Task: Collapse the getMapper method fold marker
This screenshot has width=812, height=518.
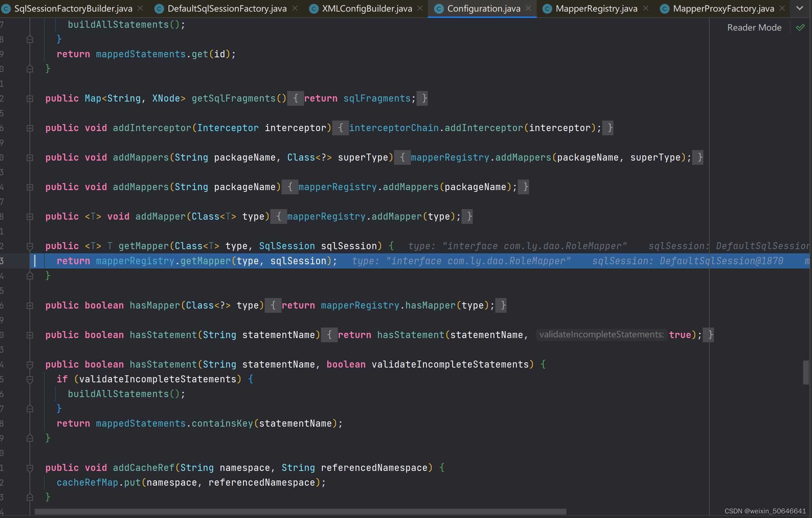Action: pyautogui.click(x=30, y=246)
